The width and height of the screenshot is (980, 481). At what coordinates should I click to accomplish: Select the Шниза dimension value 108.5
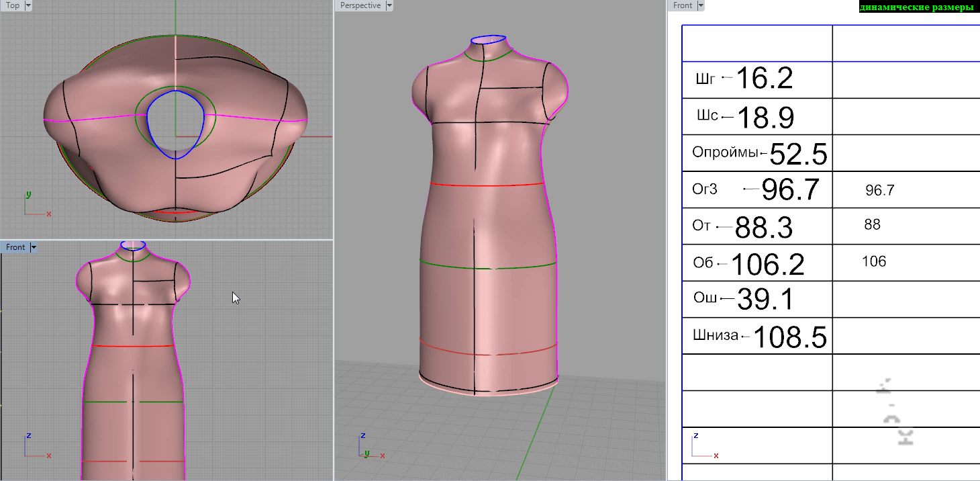click(x=789, y=337)
